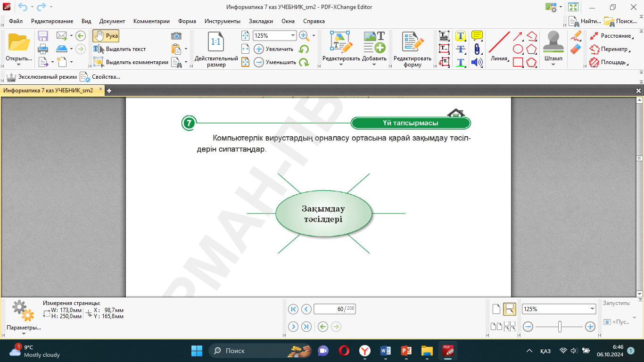
Task: Enable Select Text (Выделить текст) tool
Action: click(x=120, y=49)
